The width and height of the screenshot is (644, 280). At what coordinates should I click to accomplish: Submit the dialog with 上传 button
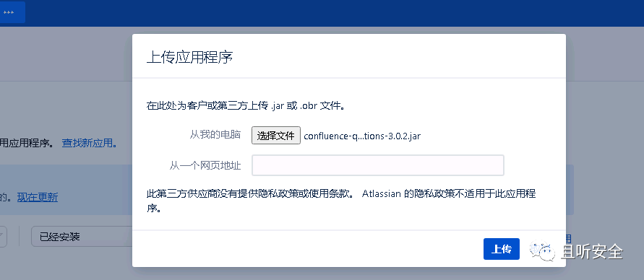point(502,249)
